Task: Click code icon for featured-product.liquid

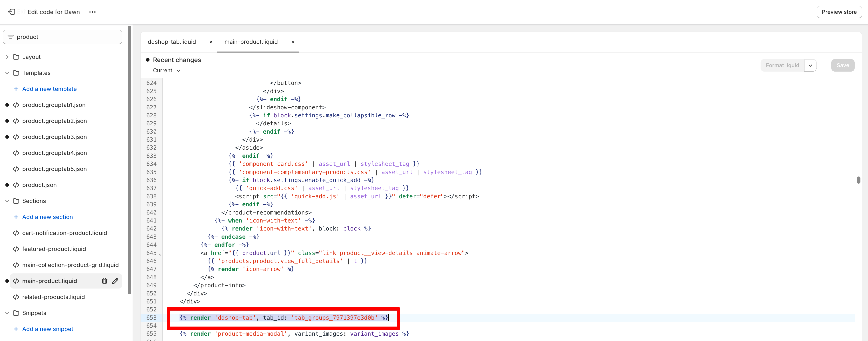Action: pyautogui.click(x=16, y=249)
